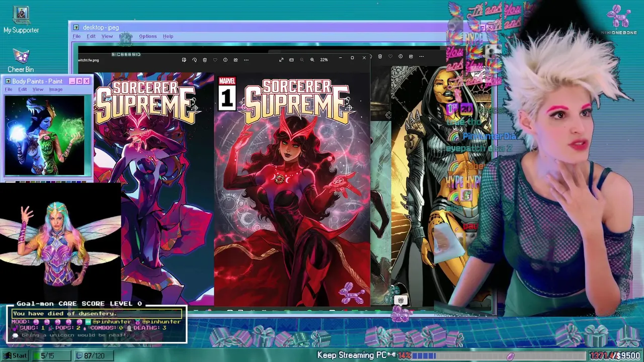
Task: Minimize the Body Paints - Paint window
Action: (72, 81)
